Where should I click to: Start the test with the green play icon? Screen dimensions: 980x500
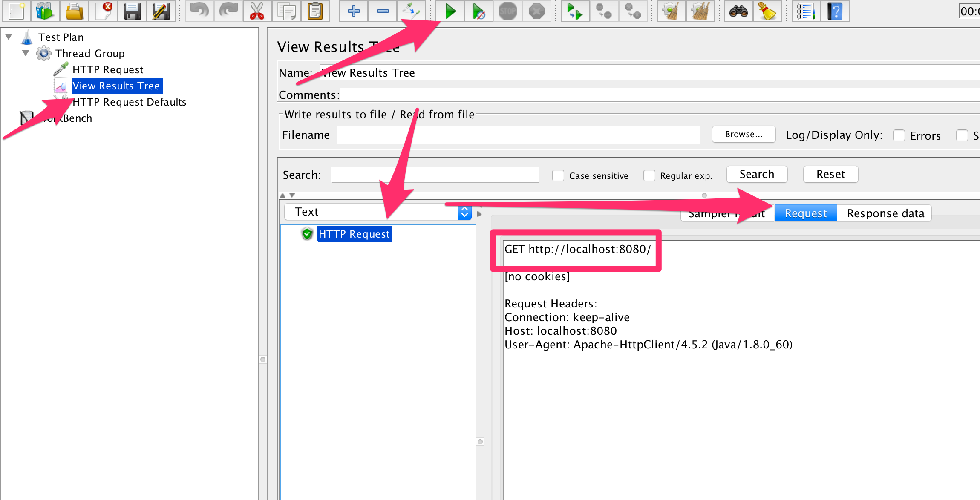point(450,11)
